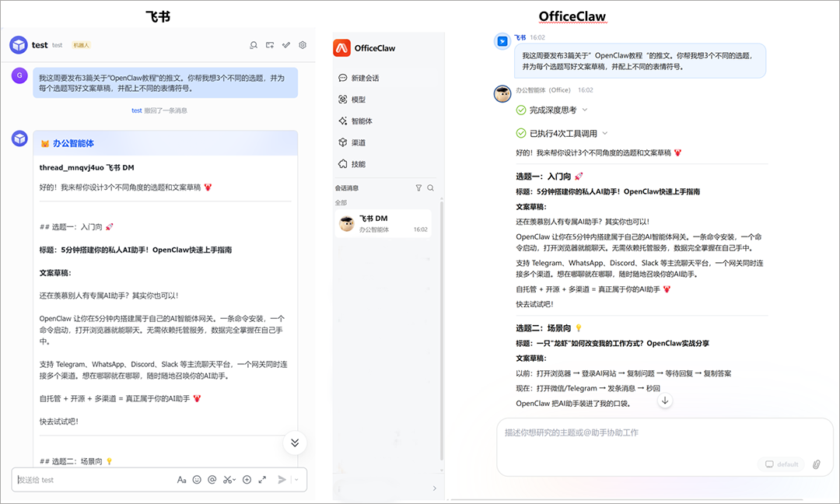
Task: Open 智能体 in OfficeClaw sidebar
Action: [355, 121]
